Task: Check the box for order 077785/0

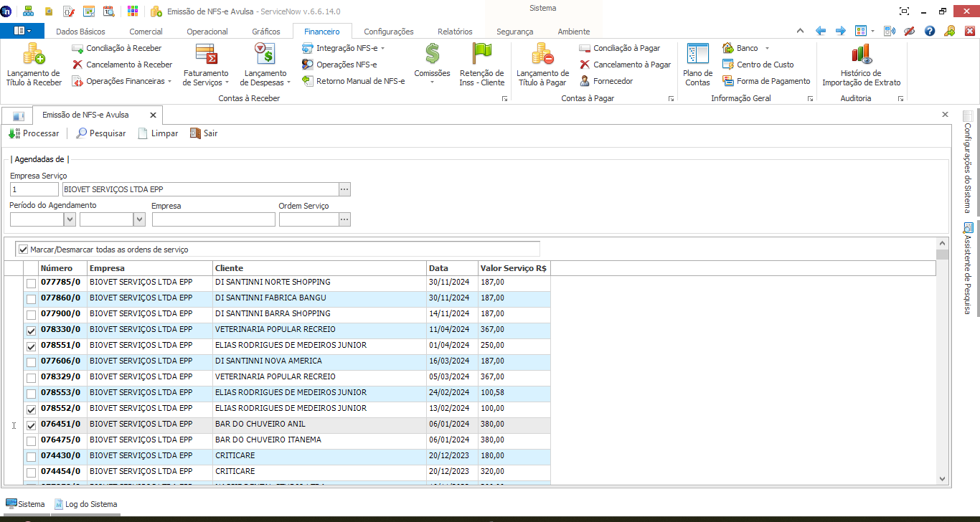Action: (31, 283)
